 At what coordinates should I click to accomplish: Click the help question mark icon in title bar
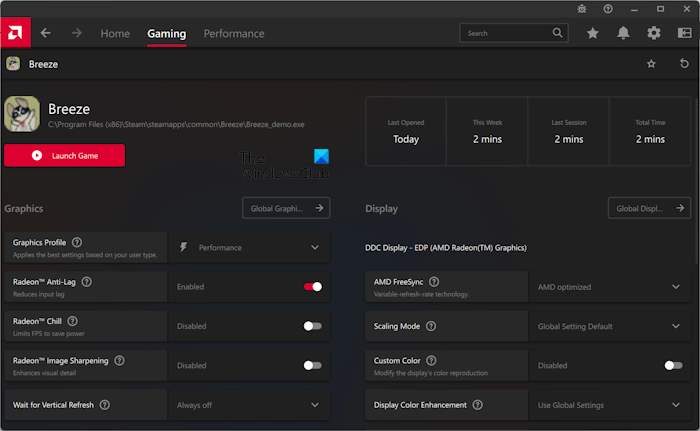(608, 8)
